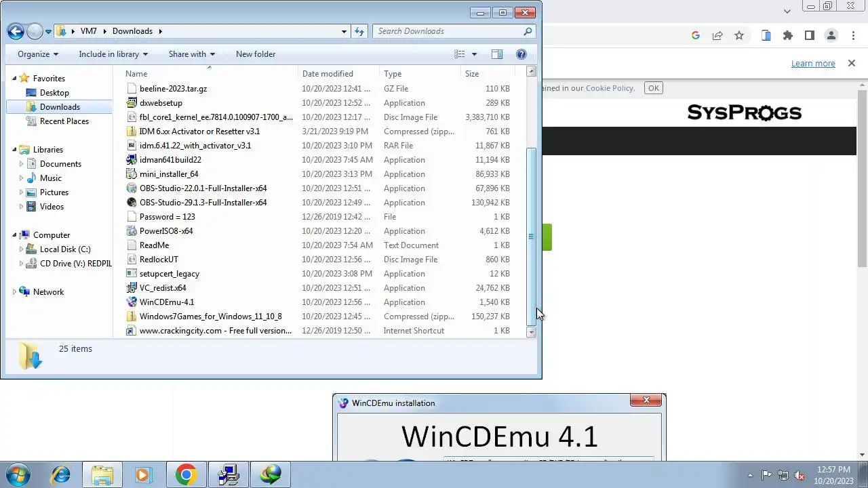Open Windows Explorer taskbar icon

click(102, 474)
